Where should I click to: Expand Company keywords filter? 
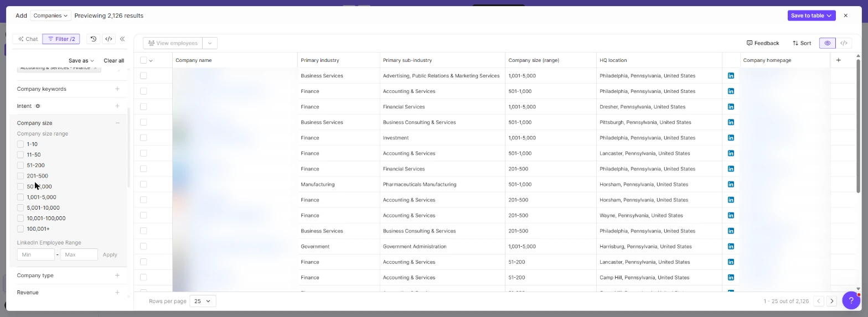point(117,89)
